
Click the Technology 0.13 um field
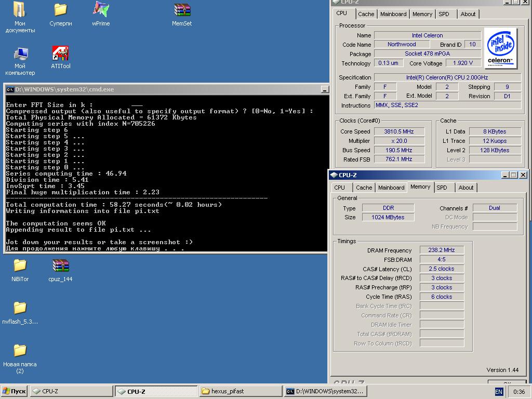[389, 63]
